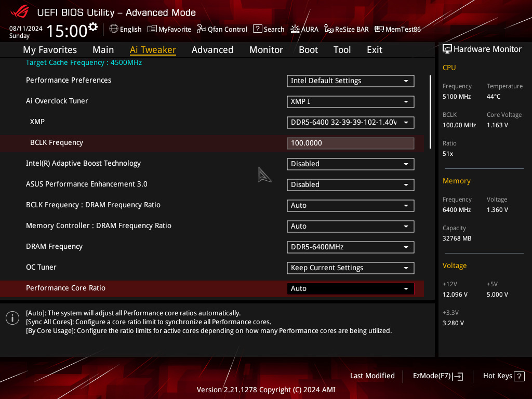Open Intel Adaptive Boost Technology dropdown
532x399 pixels.
point(351,164)
